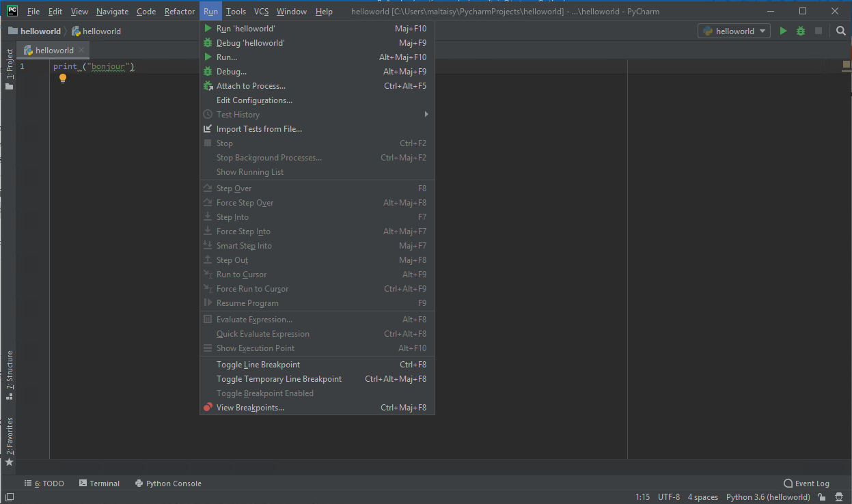Click the yellow lightbulb intention icon
The image size is (852, 504).
point(63,79)
